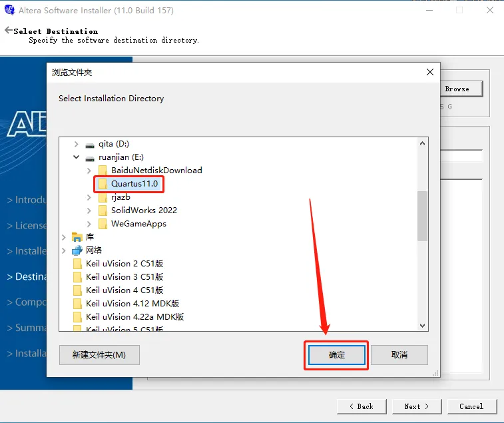Expand the WeGameApps folder node

[x=89, y=224]
